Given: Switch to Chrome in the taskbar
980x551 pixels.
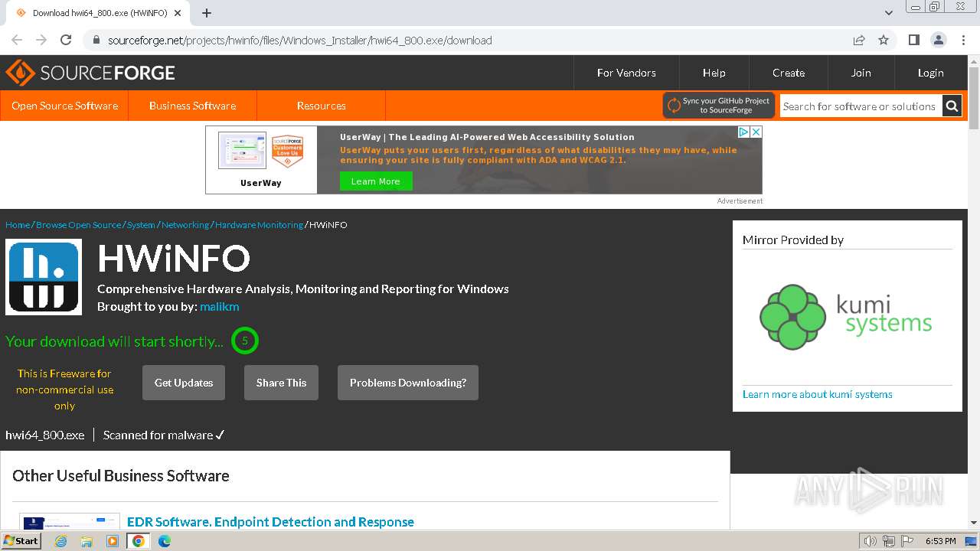Looking at the screenshot, I should [x=138, y=541].
